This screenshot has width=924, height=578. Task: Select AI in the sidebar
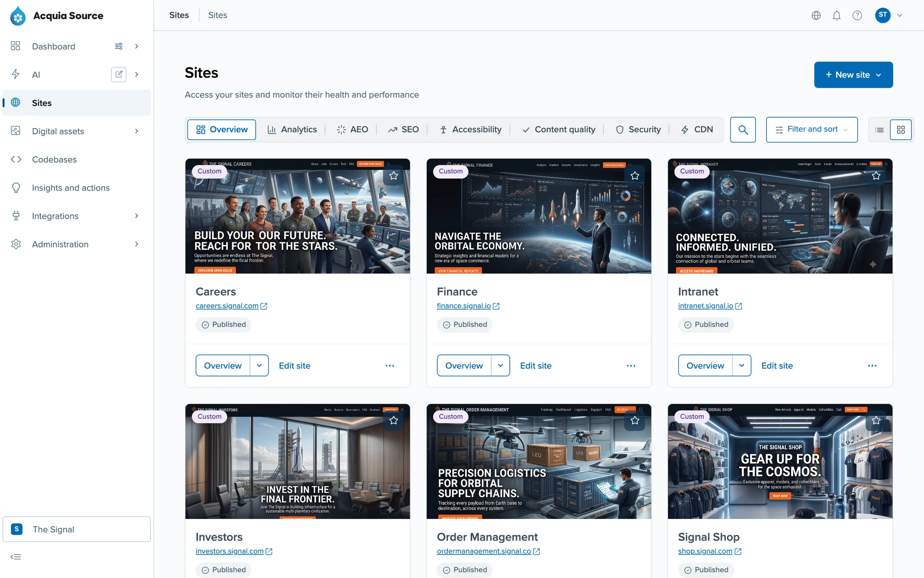click(x=36, y=74)
